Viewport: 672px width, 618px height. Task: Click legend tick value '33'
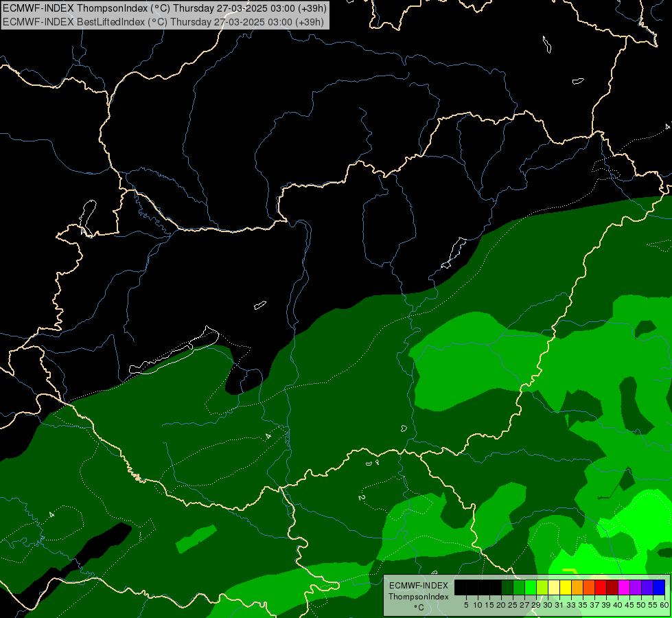pyautogui.click(x=571, y=605)
